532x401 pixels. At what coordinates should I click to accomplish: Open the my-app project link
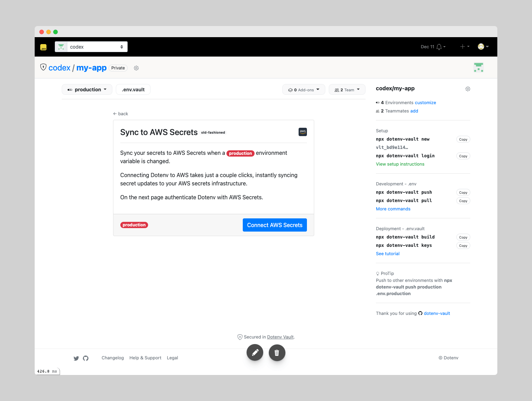[91, 68]
